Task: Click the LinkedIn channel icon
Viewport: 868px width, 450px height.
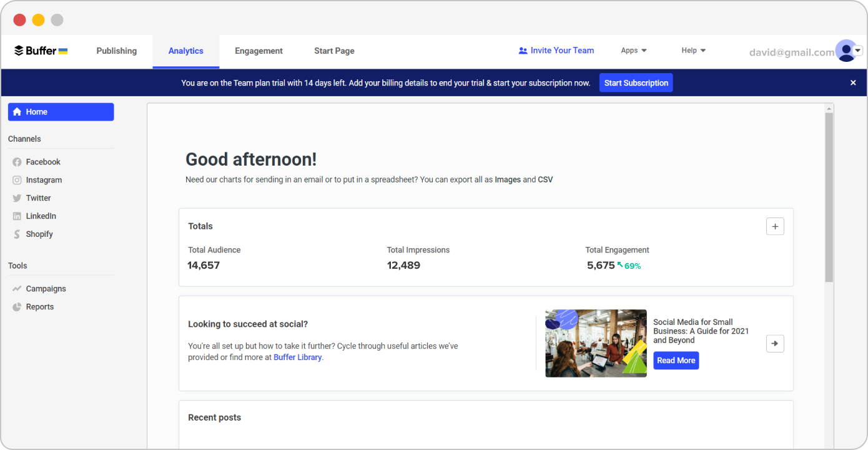Action: [x=17, y=216]
